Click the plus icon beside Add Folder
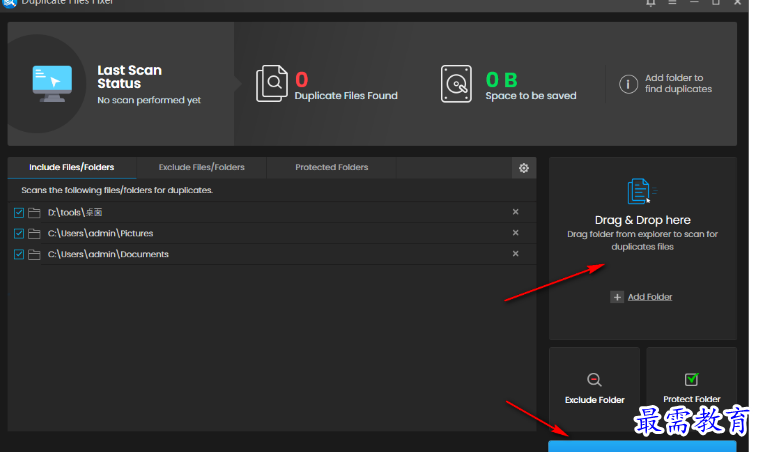This screenshot has height=452, width=758. (617, 297)
